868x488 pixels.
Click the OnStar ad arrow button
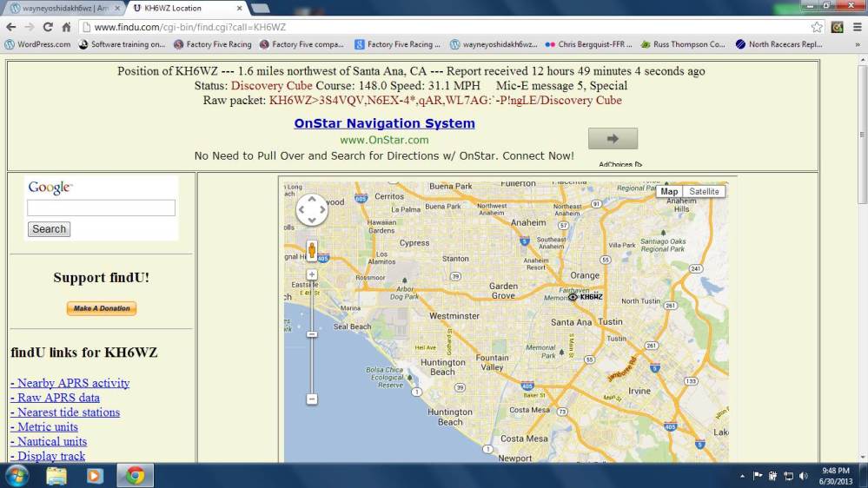click(613, 138)
